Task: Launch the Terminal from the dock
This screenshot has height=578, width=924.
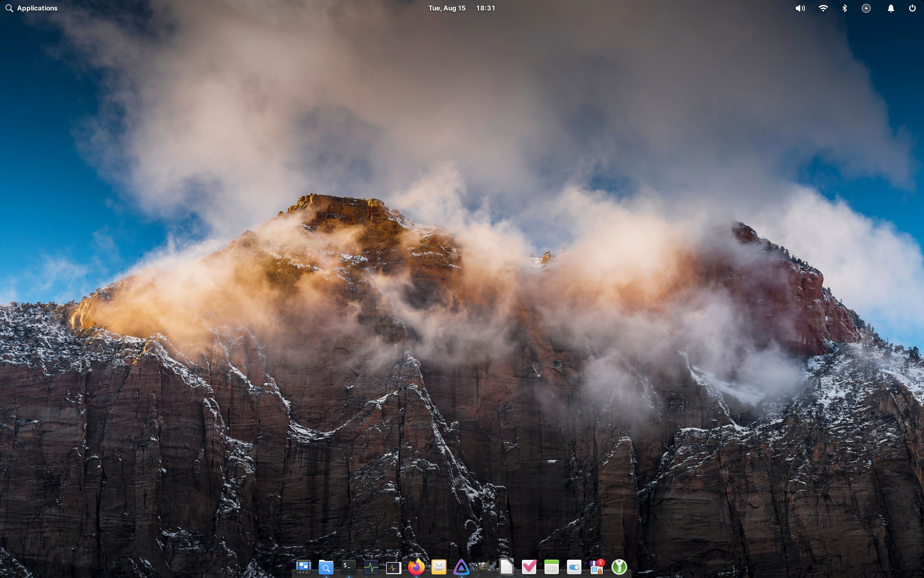Action: [x=348, y=567]
